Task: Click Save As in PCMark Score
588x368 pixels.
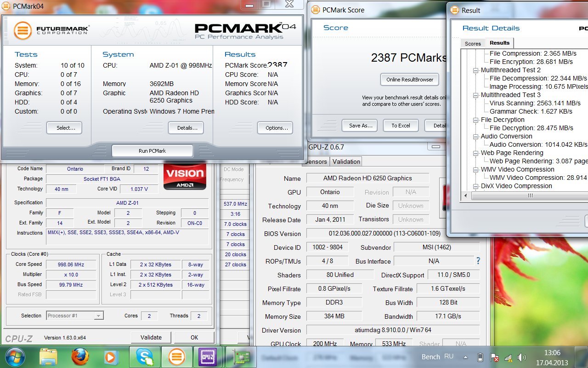Action: (x=360, y=126)
